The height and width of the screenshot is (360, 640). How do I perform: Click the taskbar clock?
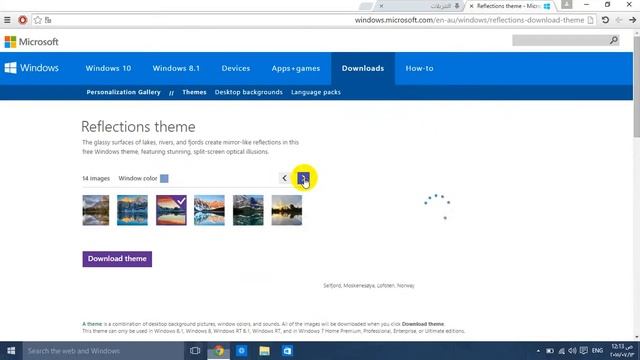pos(622,351)
